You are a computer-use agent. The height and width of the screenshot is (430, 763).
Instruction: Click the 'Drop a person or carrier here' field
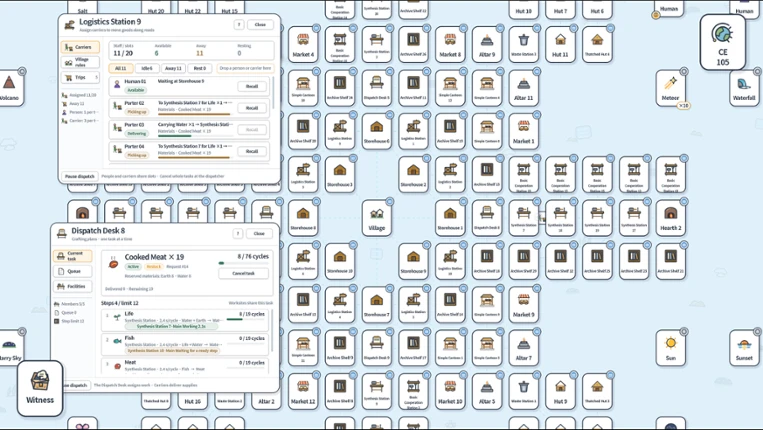point(245,69)
